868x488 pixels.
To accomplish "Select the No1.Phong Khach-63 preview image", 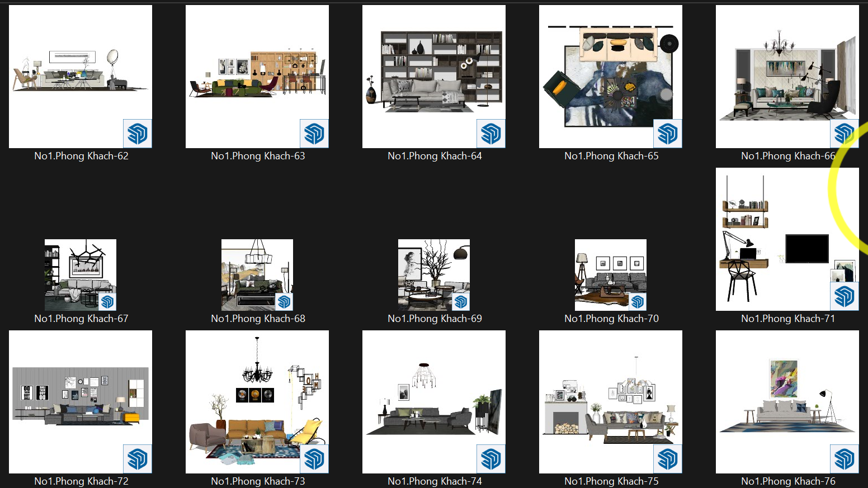I will [257, 77].
